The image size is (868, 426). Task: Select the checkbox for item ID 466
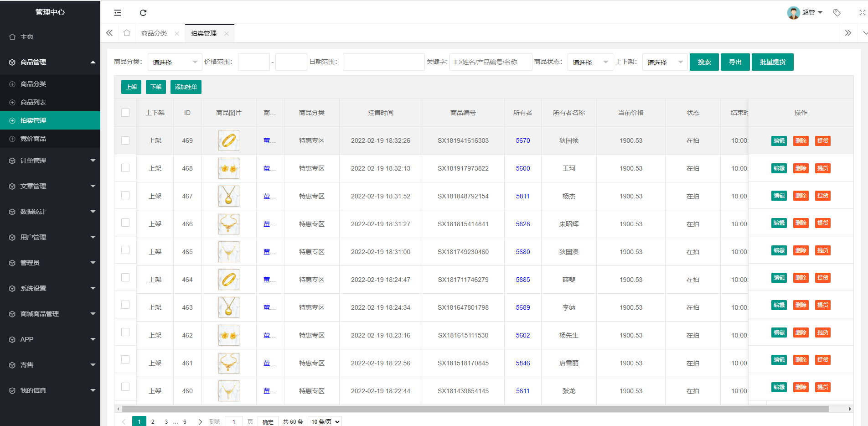125,223
